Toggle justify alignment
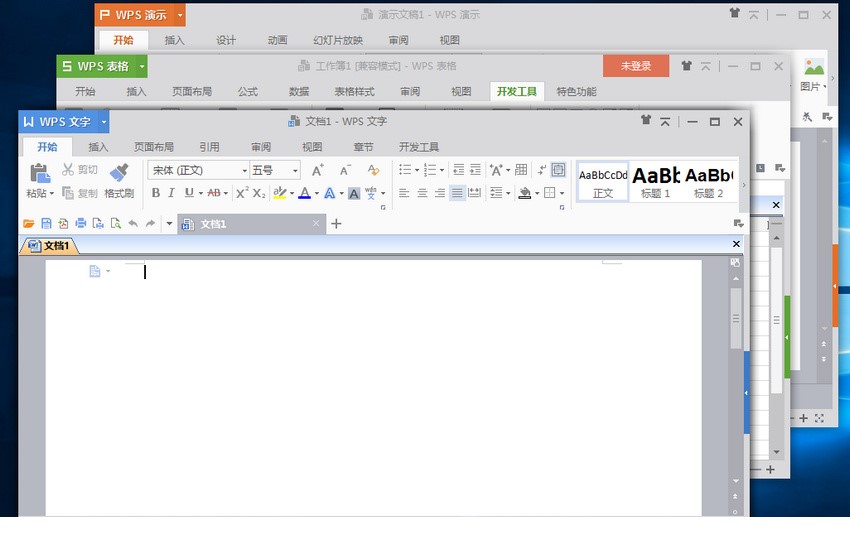 point(457,192)
